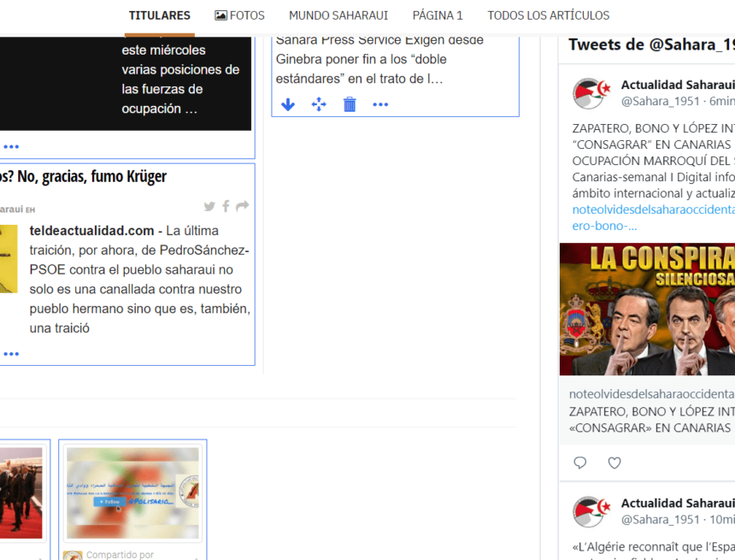Expand the options at the bottom-left article card
This screenshot has width=735, height=560.
[x=9, y=145]
